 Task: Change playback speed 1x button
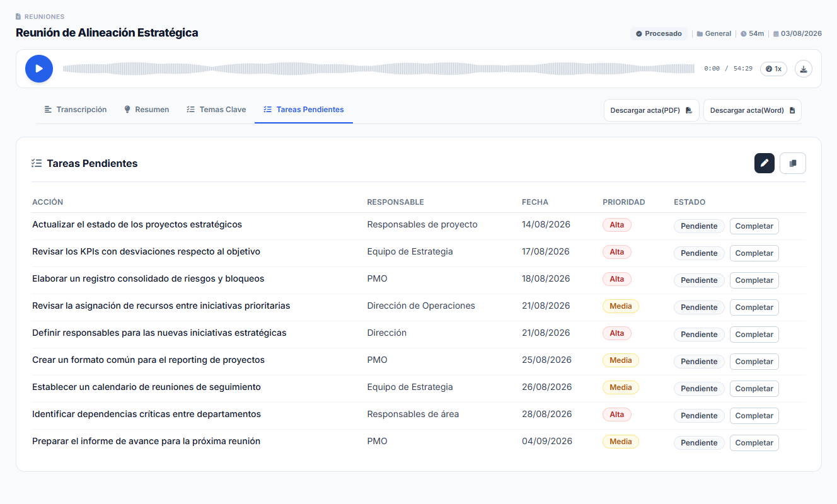pyautogui.click(x=773, y=69)
